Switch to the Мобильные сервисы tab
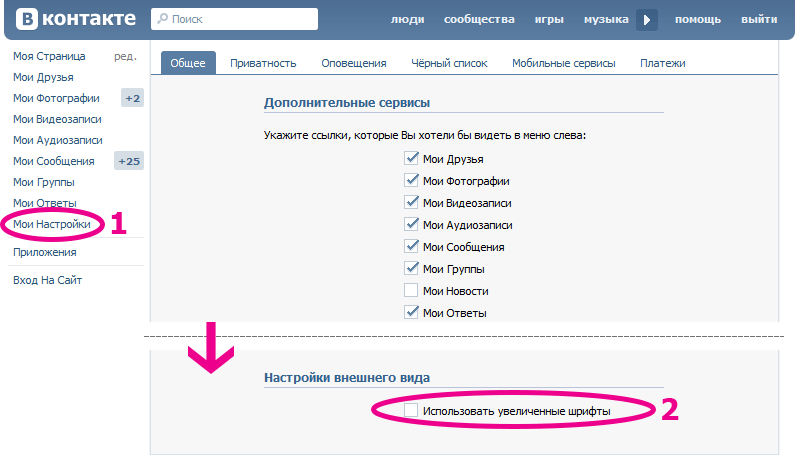800x466 pixels. (563, 63)
